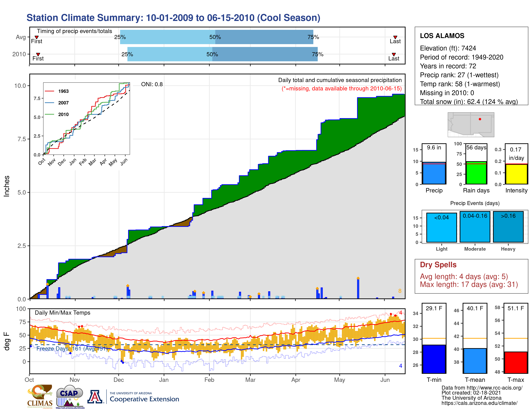Image resolution: width=532 pixels, height=411 pixels.
Task: Click the Temp rank: 58 line
Action: [x=460, y=84]
